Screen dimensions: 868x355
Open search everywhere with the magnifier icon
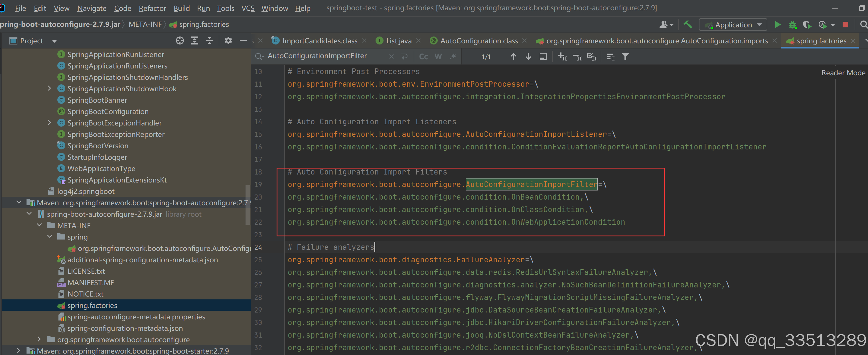(864, 24)
